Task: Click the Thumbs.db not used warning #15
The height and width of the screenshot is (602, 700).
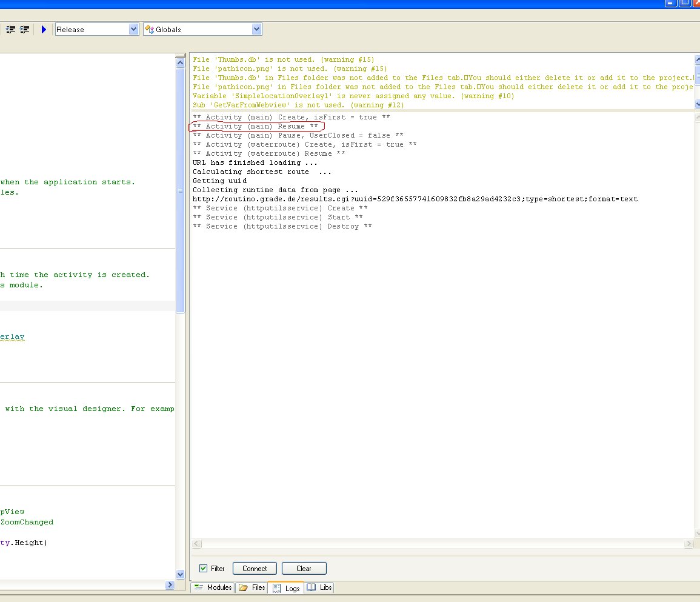Action: (284, 59)
